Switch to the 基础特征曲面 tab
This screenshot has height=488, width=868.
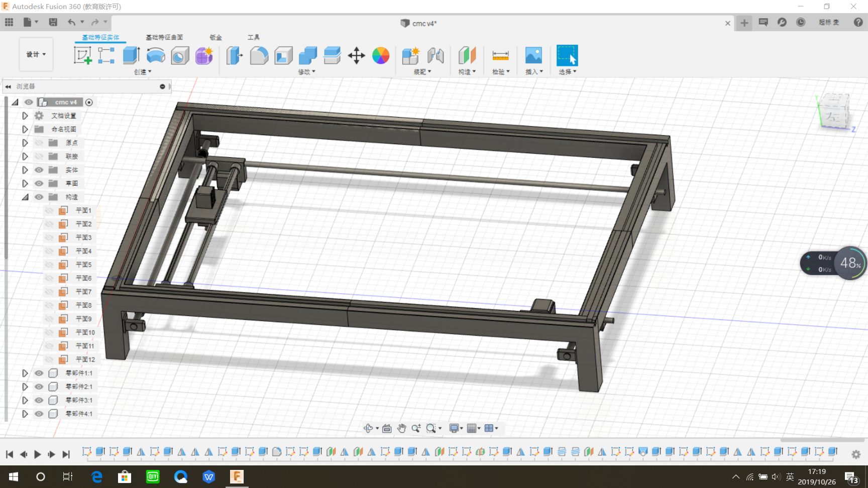coord(164,38)
